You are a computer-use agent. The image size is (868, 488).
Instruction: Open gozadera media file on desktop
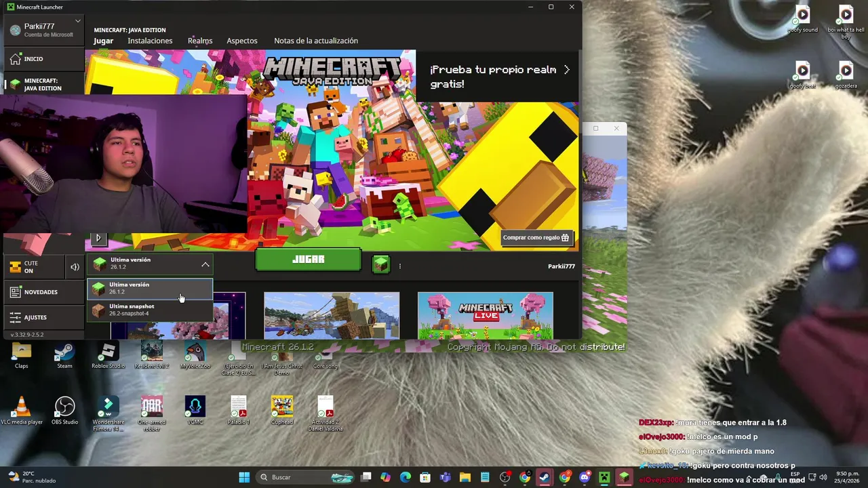pos(846,75)
